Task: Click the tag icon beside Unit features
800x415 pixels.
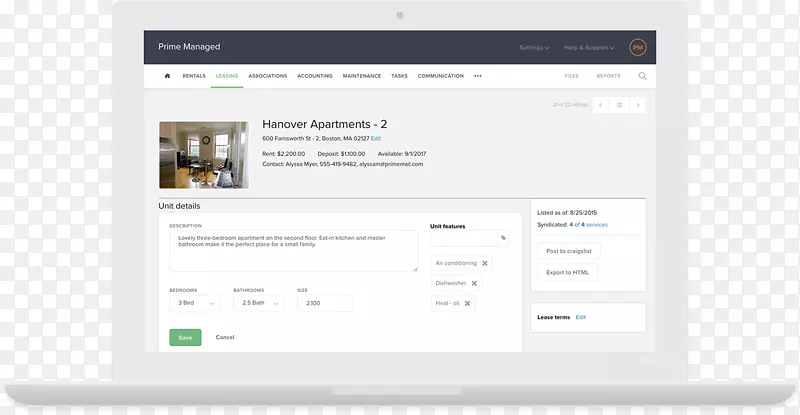Action: (503, 238)
